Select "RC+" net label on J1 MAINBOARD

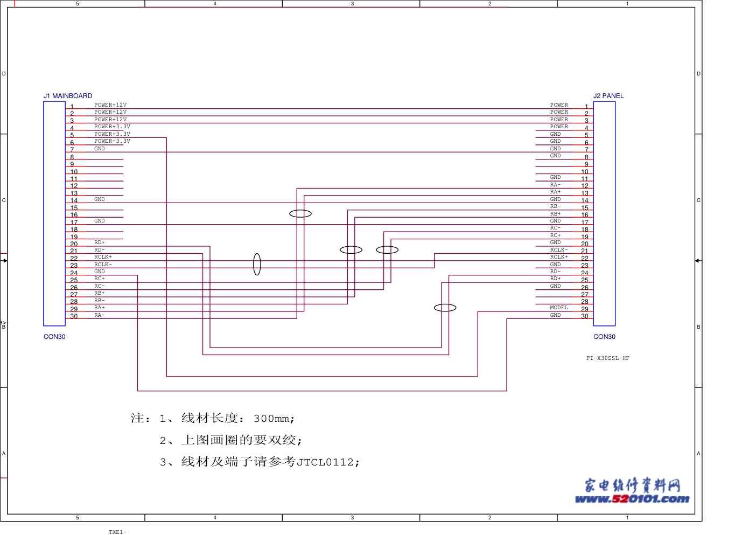pyautogui.click(x=100, y=279)
